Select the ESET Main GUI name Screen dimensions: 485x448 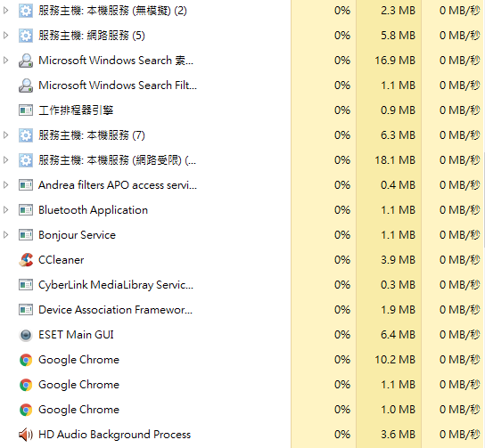pos(76,335)
